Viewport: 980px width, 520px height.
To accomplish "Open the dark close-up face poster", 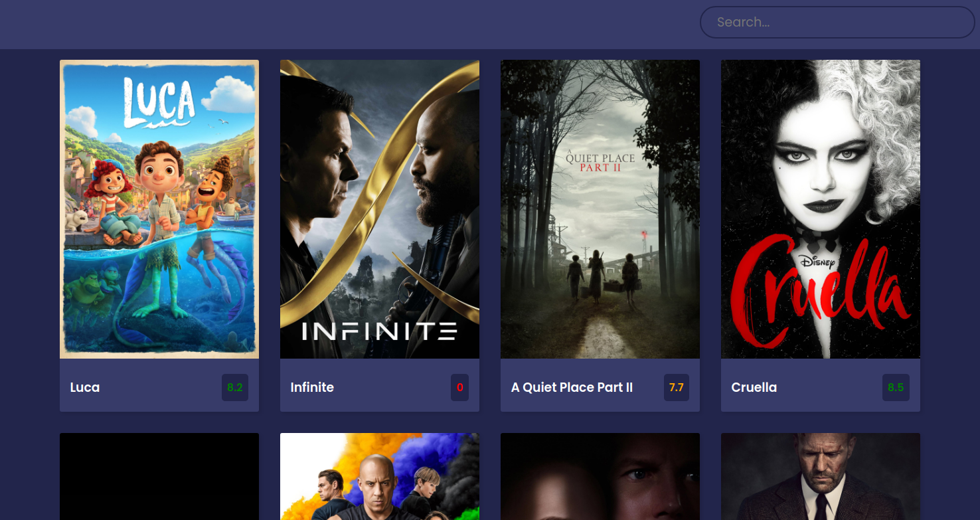I will pyautogui.click(x=600, y=476).
